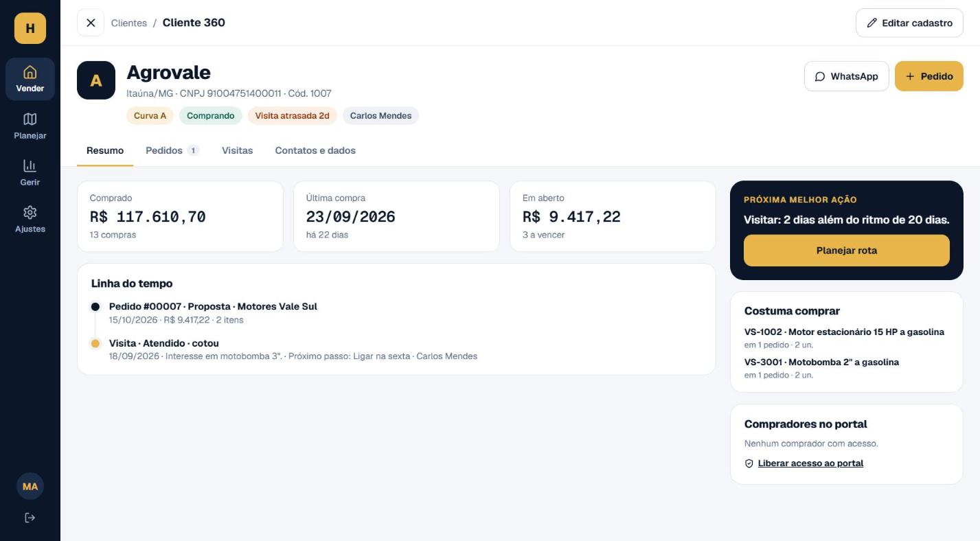Click the H logo in the sidebar

coord(30,28)
